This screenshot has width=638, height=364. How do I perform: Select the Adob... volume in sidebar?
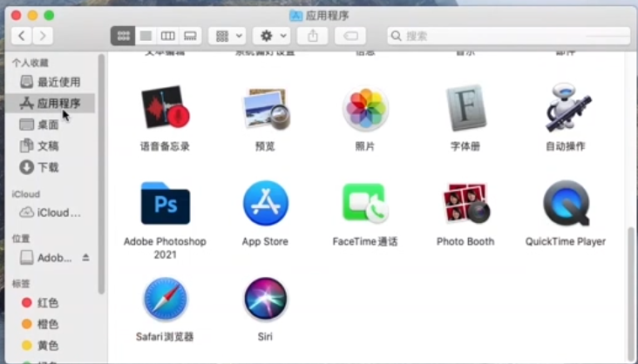[45, 258]
